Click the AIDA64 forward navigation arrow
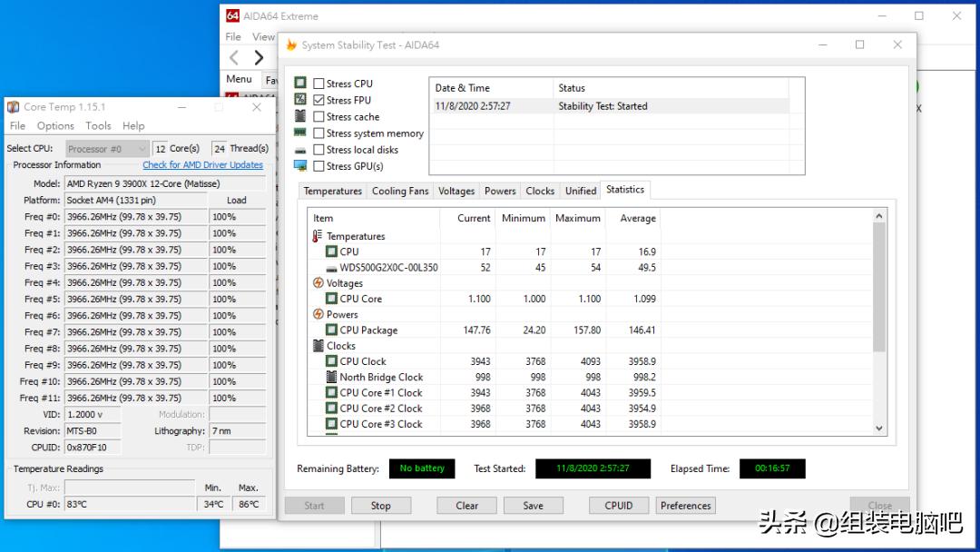This screenshot has height=552, width=980. click(259, 57)
